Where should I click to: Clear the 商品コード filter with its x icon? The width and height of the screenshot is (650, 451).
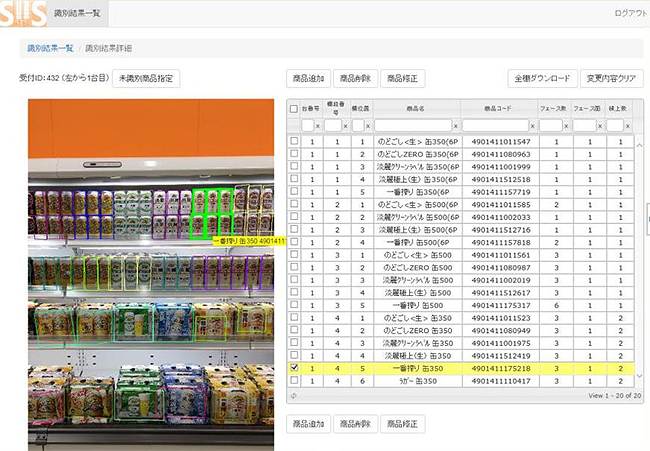coord(533,126)
